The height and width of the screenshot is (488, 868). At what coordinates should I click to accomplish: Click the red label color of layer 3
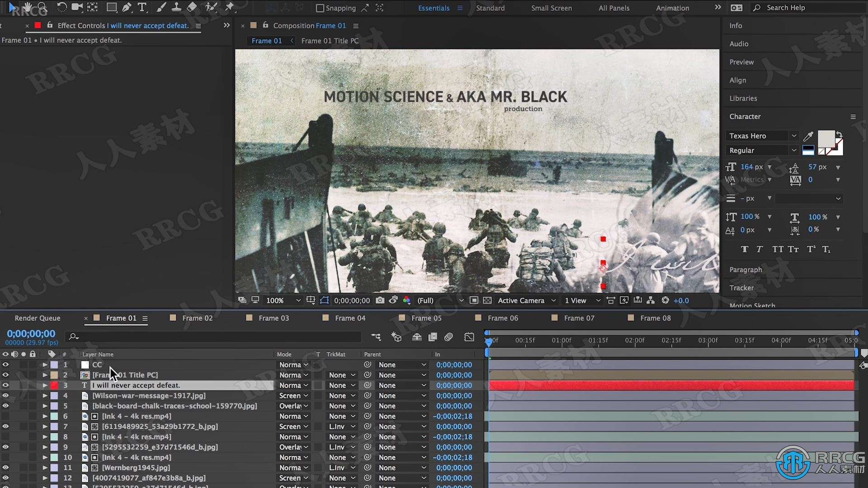pos(54,385)
